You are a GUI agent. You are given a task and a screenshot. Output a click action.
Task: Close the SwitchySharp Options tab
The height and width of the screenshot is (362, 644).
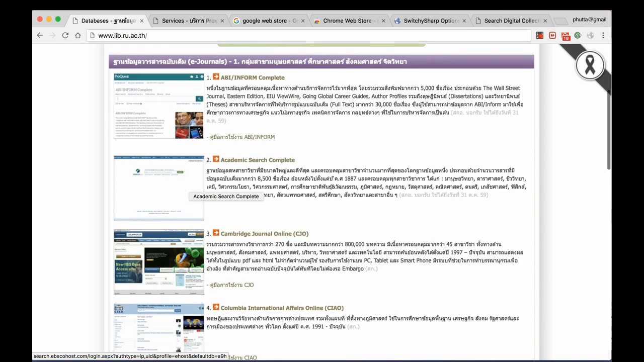(464, 21)
